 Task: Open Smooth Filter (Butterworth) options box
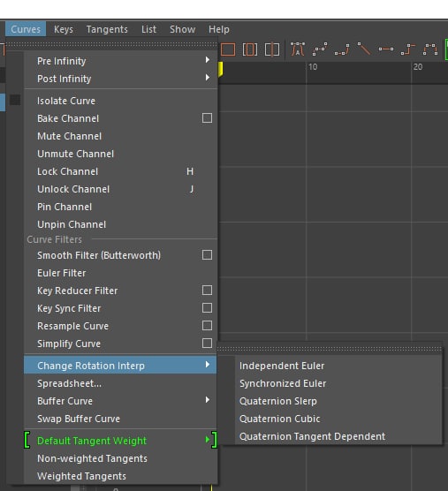click(x=207, y=255)
